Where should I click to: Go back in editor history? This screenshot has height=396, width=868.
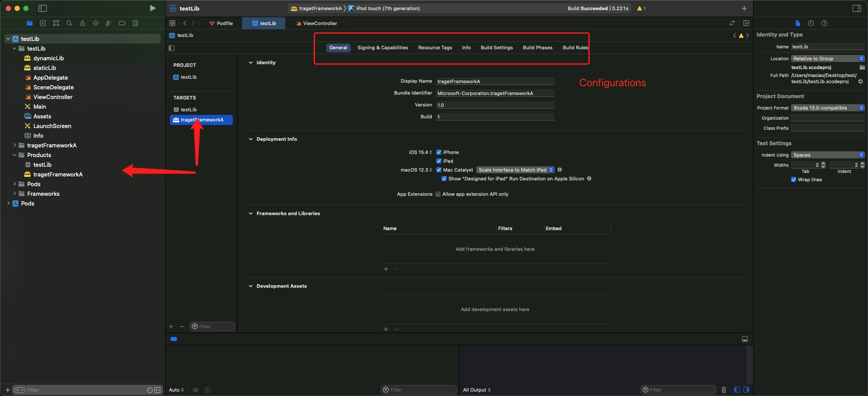pyautogui.click(x=185, y=23)
